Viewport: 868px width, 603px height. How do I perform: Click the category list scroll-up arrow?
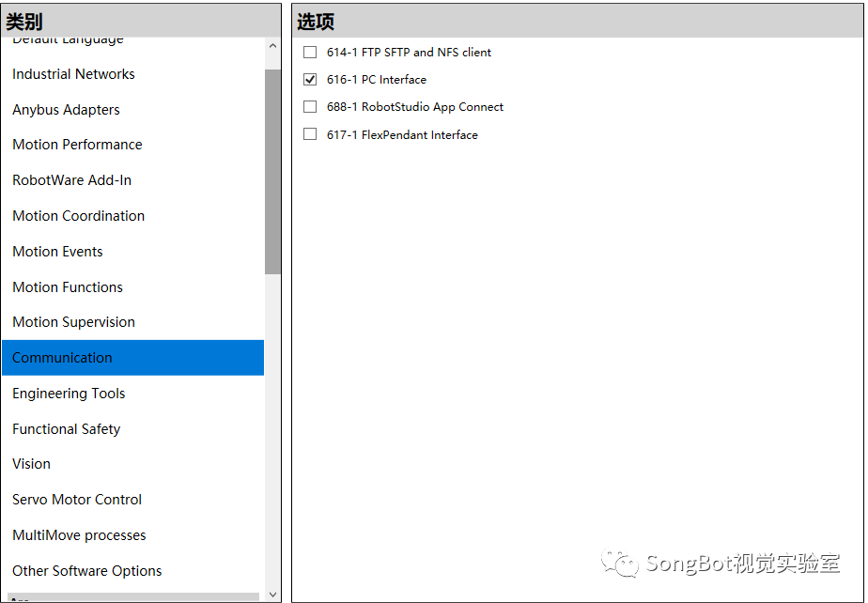pyautogui.click(x=272, y=46)
